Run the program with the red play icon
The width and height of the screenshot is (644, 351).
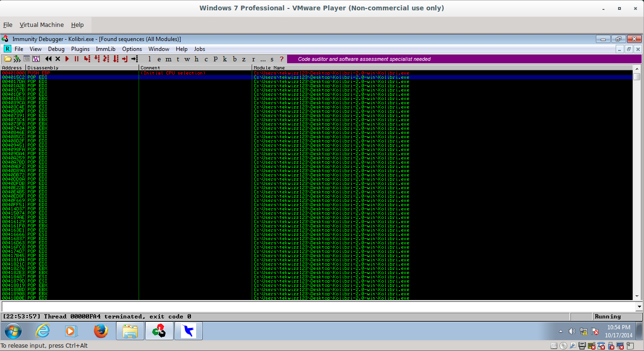[x=67, y=59]
